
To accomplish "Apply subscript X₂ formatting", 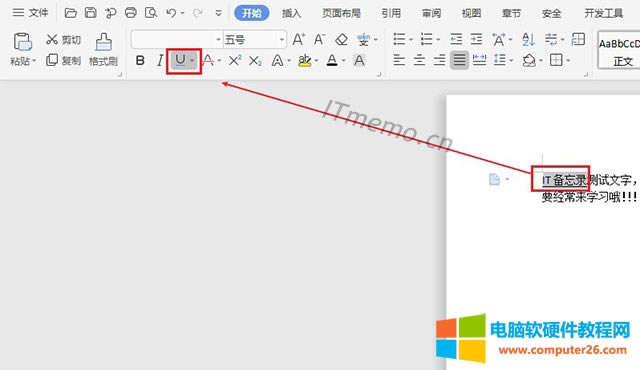I will (x=255, y=61).
